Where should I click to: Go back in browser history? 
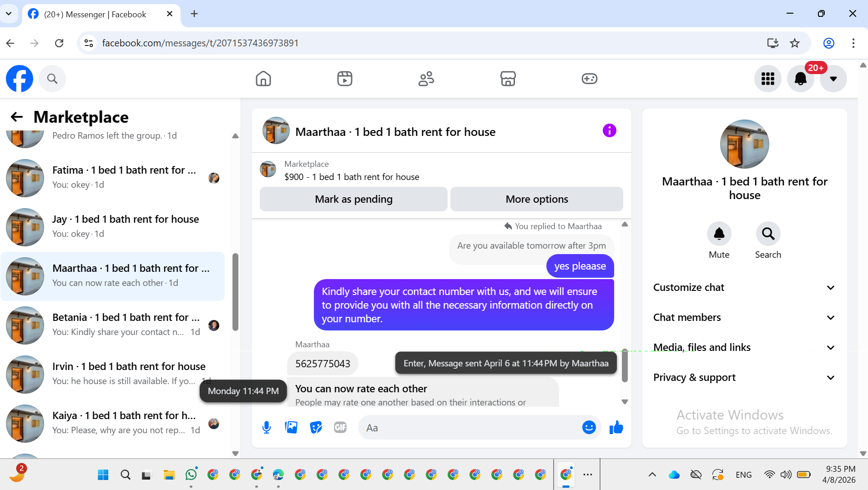coord(10,43)
